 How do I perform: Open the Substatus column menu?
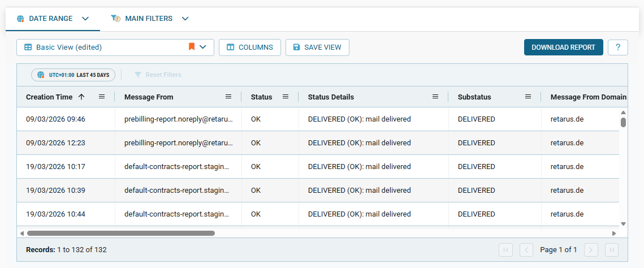tap(528, 97)
